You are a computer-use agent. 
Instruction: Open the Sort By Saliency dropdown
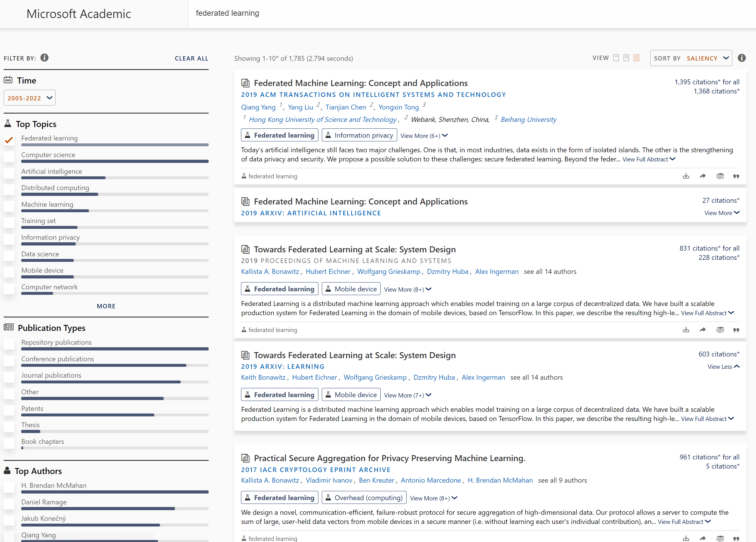pyautogui.click(x=691, y=58)
